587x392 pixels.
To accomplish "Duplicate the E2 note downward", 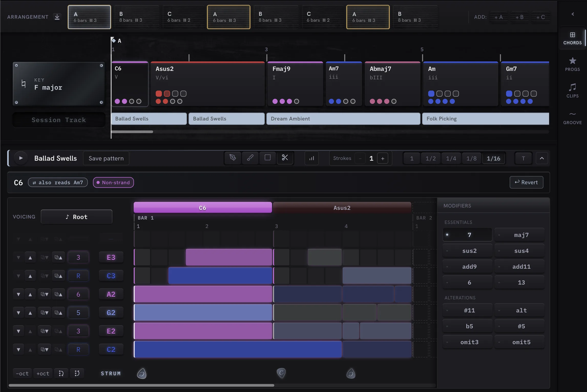I will tap(45, 331).
